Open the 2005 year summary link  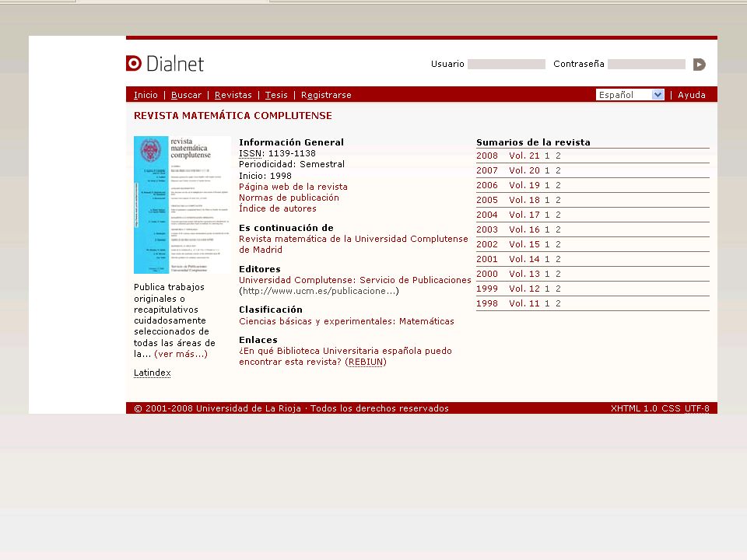(487, 200)
